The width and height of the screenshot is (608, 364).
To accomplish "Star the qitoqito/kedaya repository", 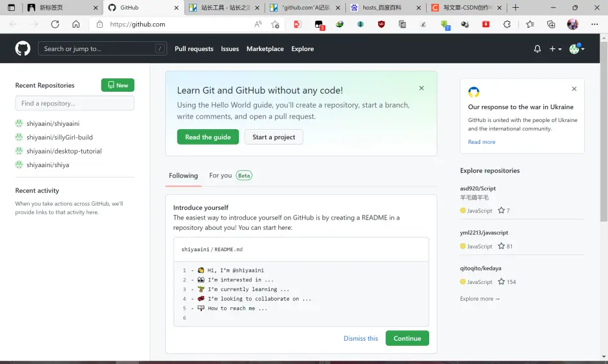I will point(502,282).
